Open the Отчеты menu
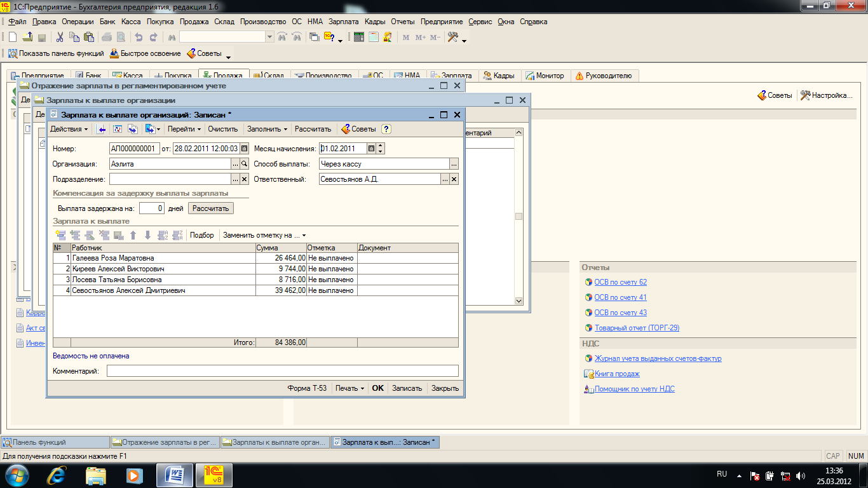Screen dimensions: 868x488 click(403, 22)
